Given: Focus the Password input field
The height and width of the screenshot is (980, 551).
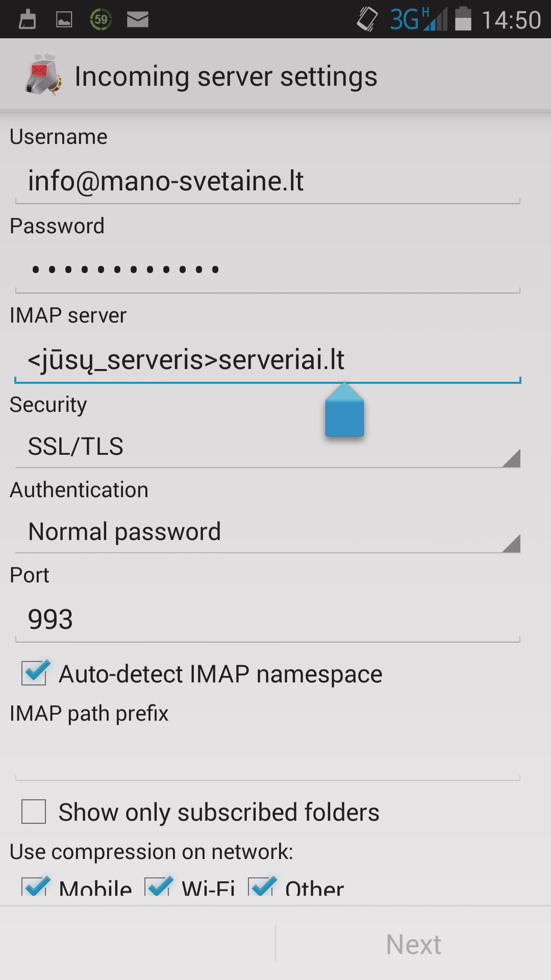Looking at the screenshot, I should click(x=268, y=269).
